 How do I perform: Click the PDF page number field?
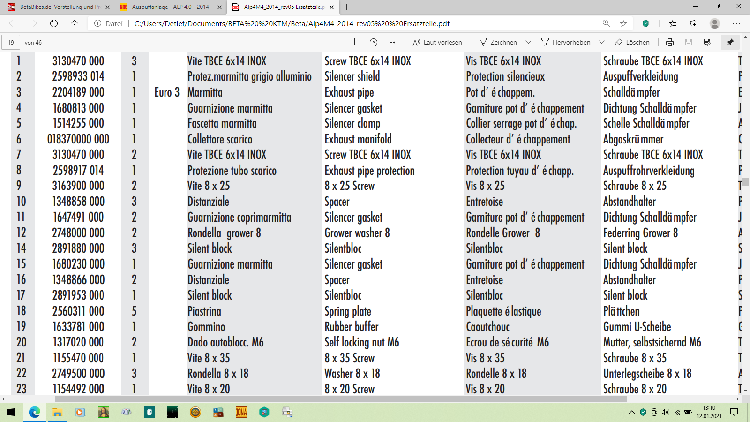tap(11, 42)
